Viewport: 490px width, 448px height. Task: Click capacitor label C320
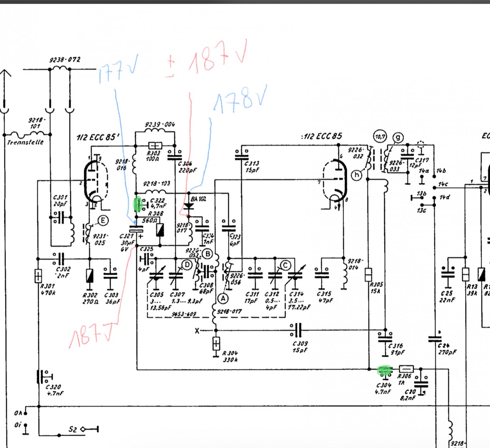53,387
